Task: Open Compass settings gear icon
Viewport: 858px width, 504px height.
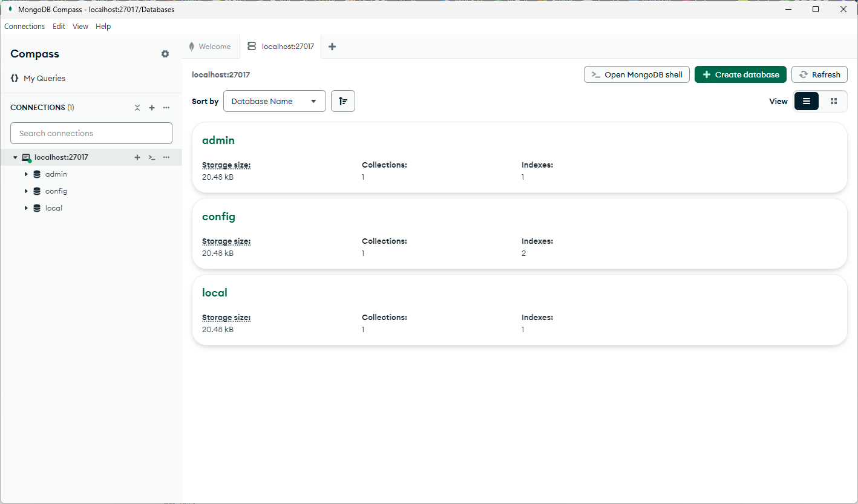Action: click(x=165, y=54)
